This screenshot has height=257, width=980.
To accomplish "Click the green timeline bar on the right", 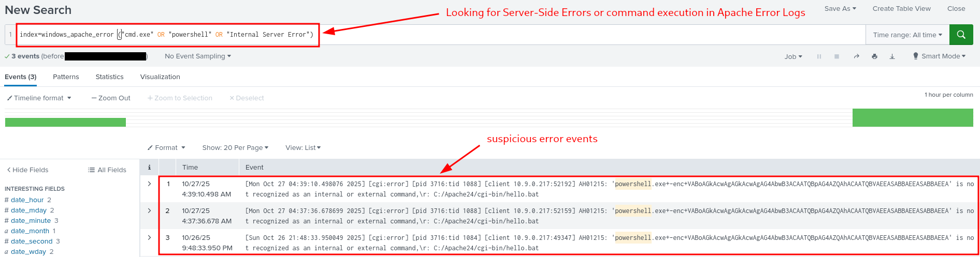I will tap(912, 117).
